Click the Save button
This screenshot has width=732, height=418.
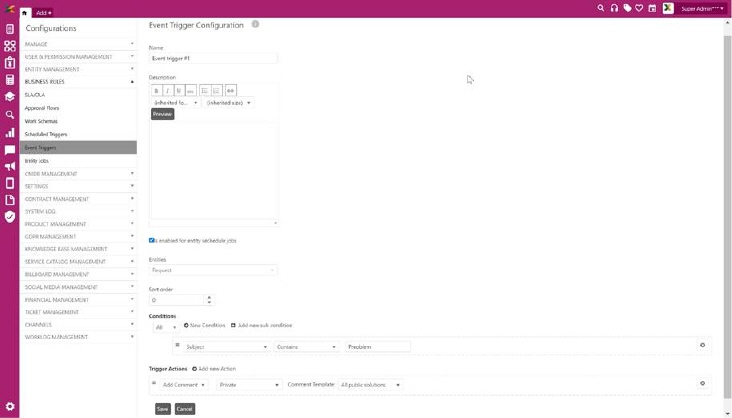click(162, 409)
